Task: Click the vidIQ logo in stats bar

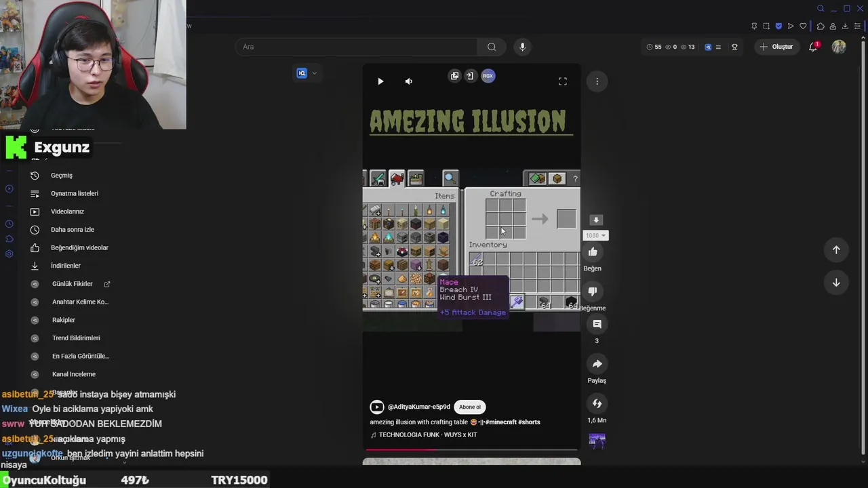Action: [x=708, y=47]
